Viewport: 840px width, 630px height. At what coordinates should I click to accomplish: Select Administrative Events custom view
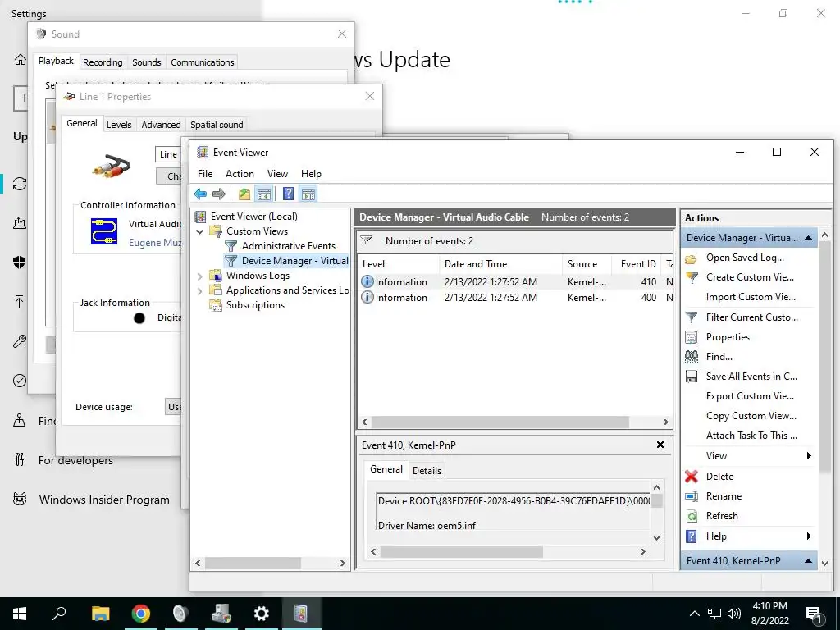[288, 246]
